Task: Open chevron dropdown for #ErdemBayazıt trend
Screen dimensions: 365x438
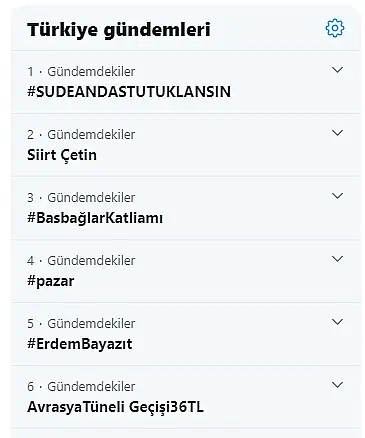Action: [x=338, y=322]
